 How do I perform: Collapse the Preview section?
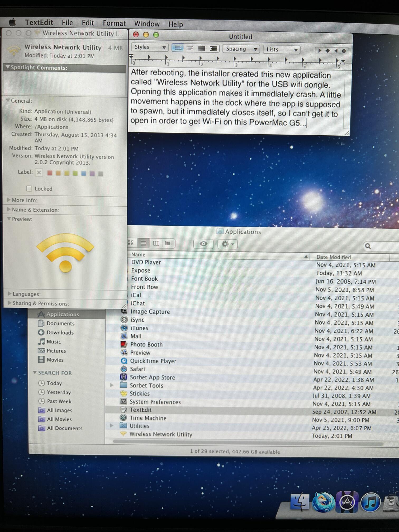pyautogui.click(x=9, y=219)
